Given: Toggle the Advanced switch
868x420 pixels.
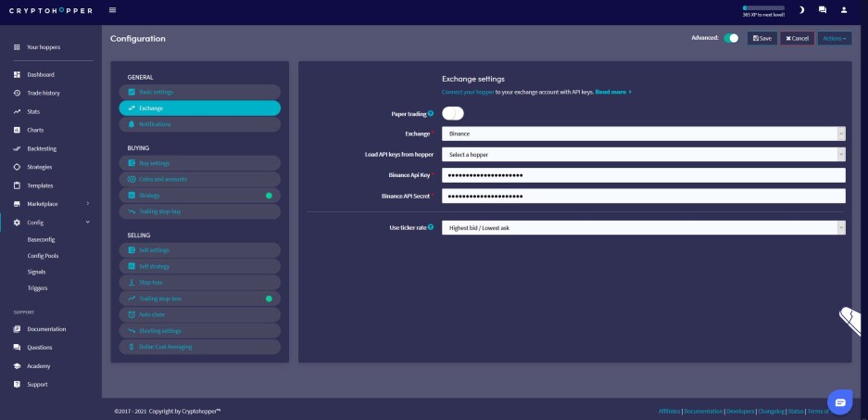Looking at the screenshot, I should [x=731, y=38].
